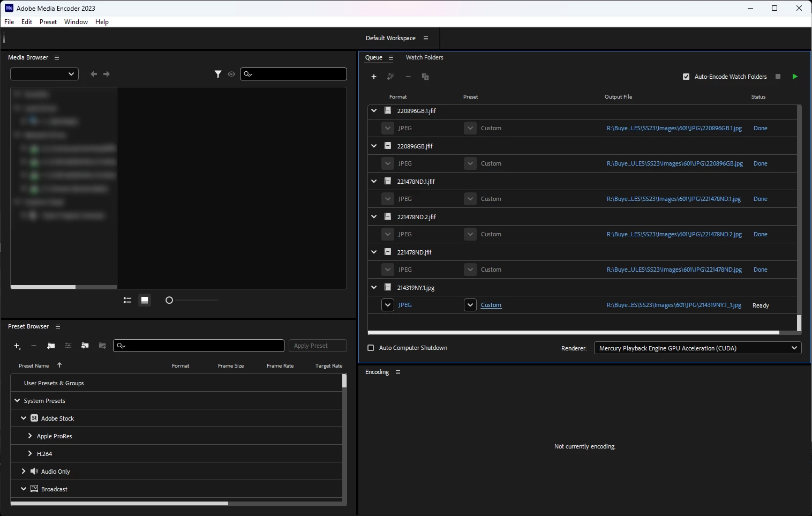Image resolution: width=812 pixels, height=516 pixels.
Task: Click the Custom preset link for 214319NY.1.jpg
Action: (491, 305)
